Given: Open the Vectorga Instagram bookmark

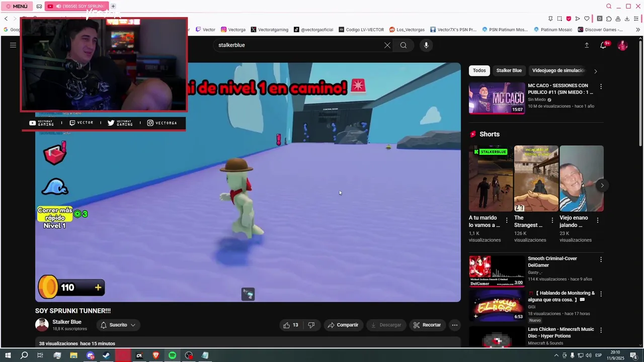Looking at the screenshot, I should point(233,30).
